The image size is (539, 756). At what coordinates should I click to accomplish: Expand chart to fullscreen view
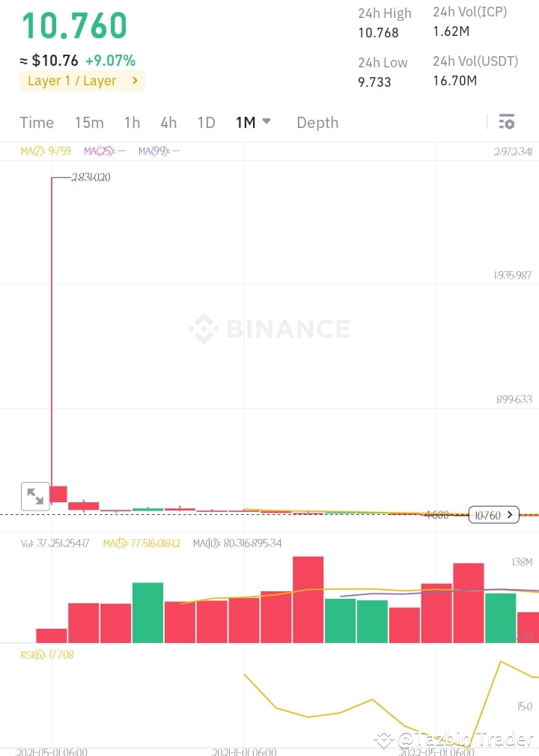[35, 496]
